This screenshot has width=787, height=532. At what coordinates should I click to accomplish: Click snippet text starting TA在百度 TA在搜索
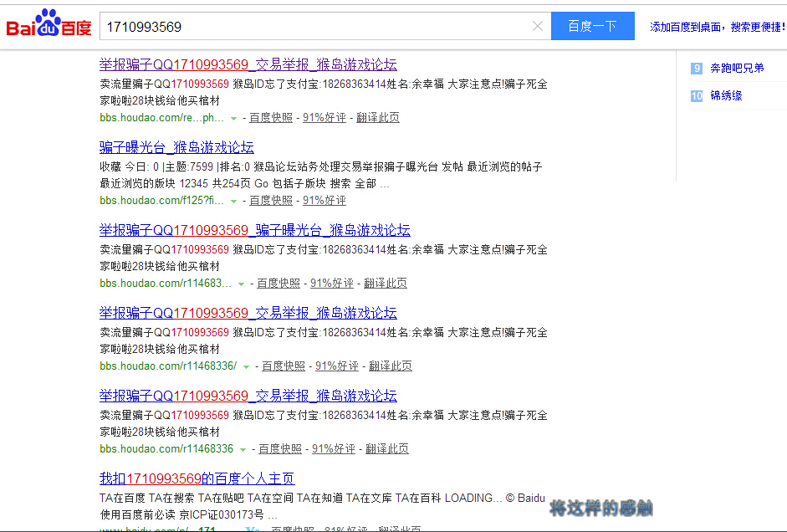322,506
